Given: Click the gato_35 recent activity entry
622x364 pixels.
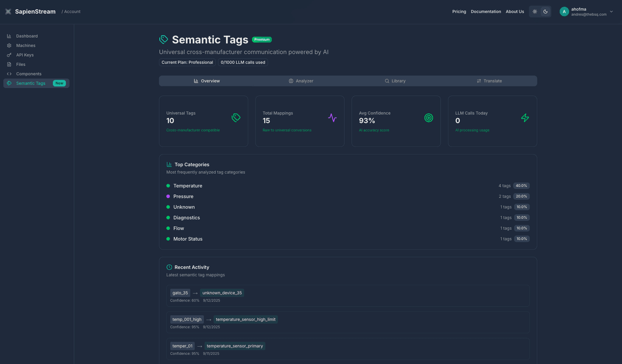Looking at the screenshot, I should point(180,293).
